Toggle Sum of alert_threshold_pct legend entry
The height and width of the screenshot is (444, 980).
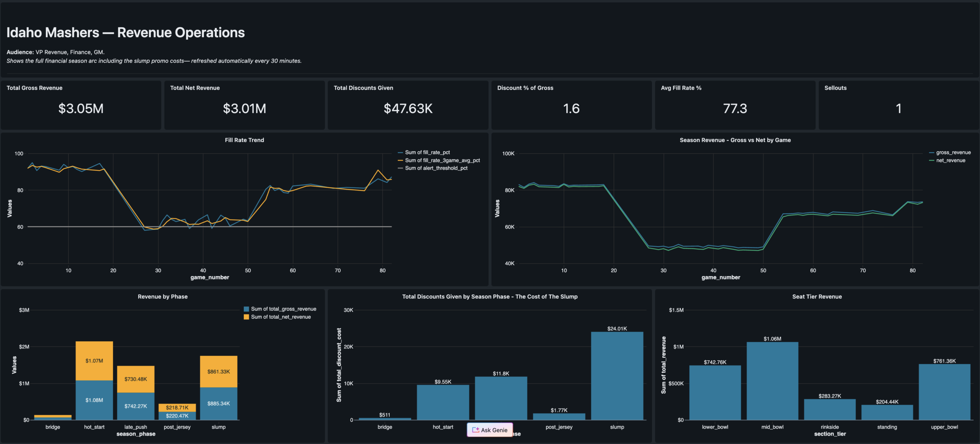(x=433, y=168)
